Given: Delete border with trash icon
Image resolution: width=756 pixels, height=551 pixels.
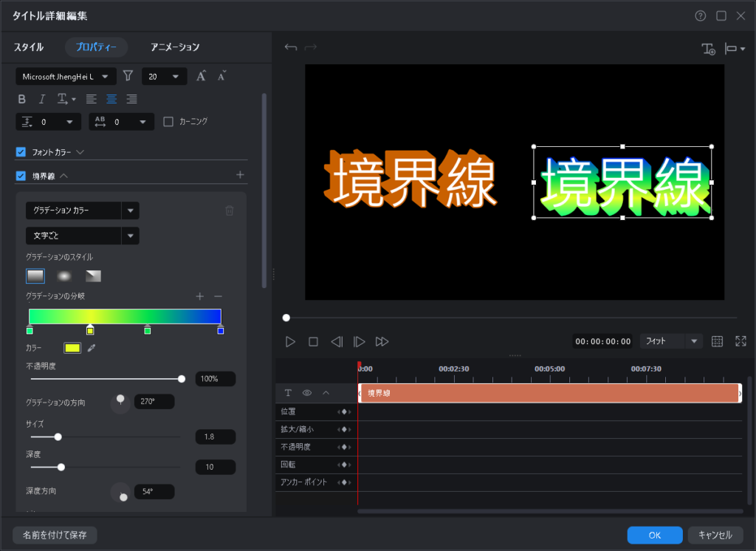Looking at the screenshot, I should 229,211.
